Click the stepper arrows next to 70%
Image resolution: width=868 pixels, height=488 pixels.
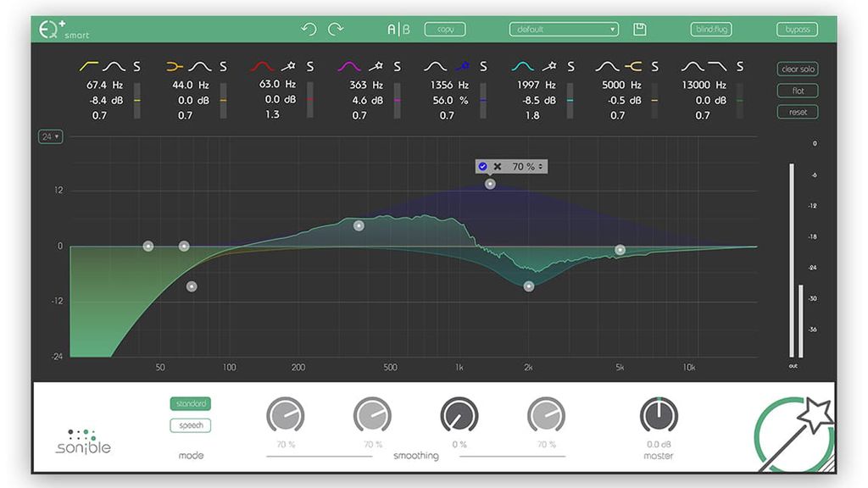point(541,166)
